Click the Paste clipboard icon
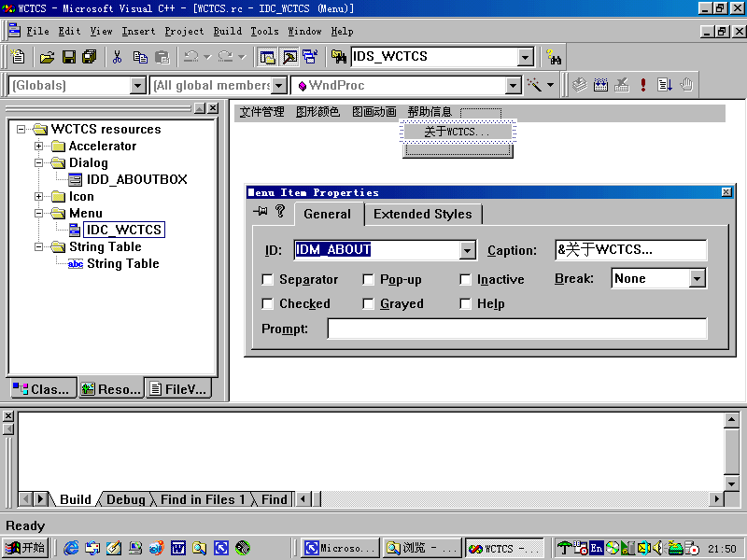The width and height of the screenshot is (747, 560). [162, 57]
